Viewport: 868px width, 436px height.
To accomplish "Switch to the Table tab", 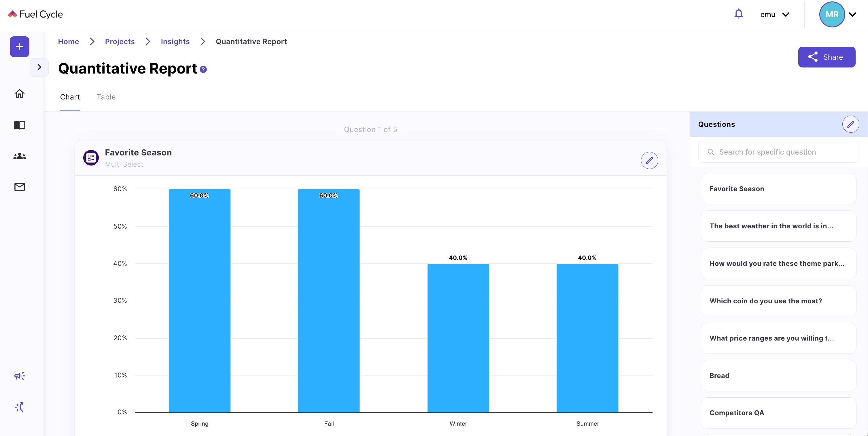I will 106,97.
